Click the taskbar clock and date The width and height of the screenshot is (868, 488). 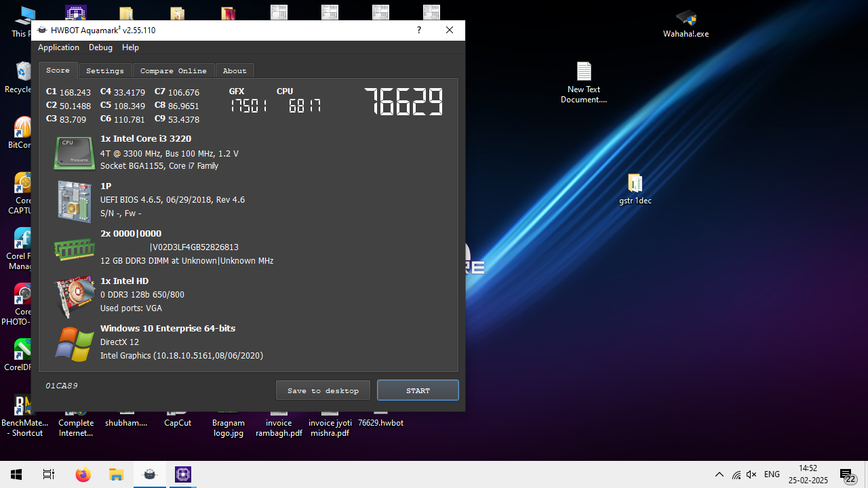[808, 474]
